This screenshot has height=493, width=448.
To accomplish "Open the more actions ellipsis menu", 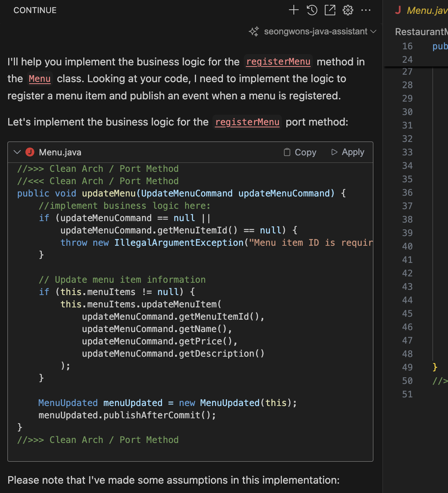I will [366, 10].
